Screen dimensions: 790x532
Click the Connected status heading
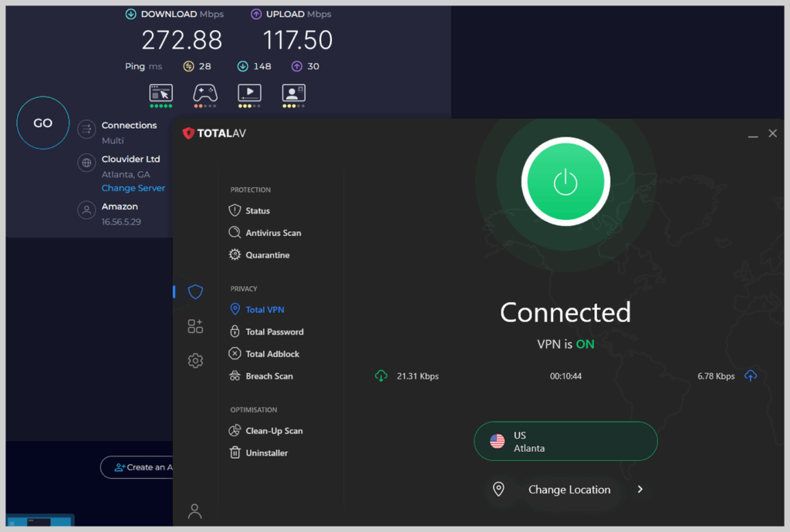[565, 312]
